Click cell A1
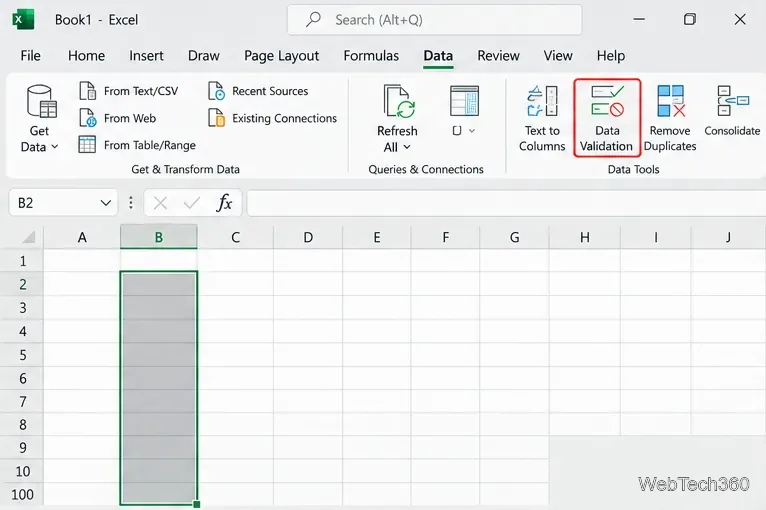The image size is (766, 510). point(82,261)
